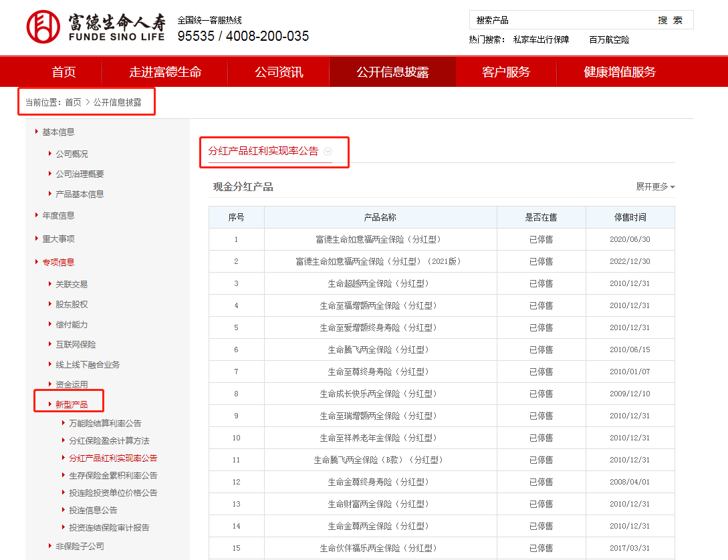Open 公司资讯 navigation tab

pos(279,72)
